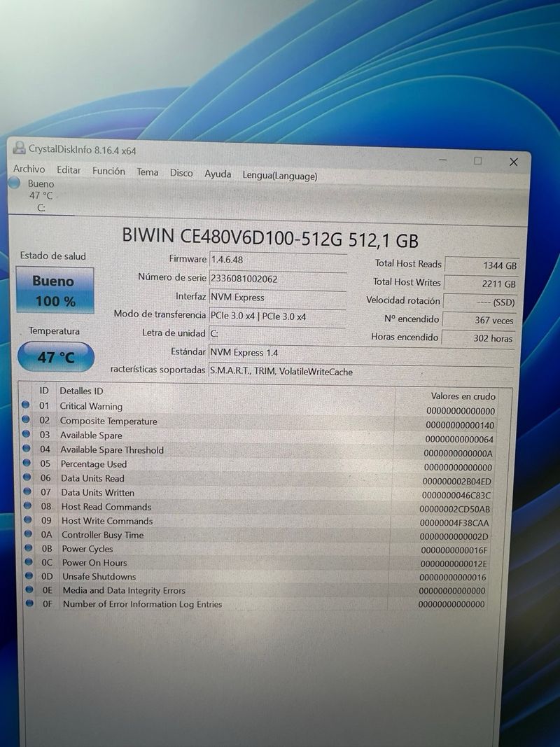This screenshot has height=747, width=560.
Task: Click the blue status dot for Host Read Commands
Action: [28, 505]
